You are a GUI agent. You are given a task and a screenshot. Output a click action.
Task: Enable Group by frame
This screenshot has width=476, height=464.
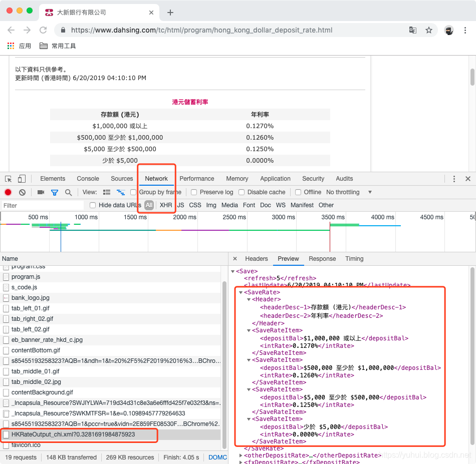tap(133, 192)
